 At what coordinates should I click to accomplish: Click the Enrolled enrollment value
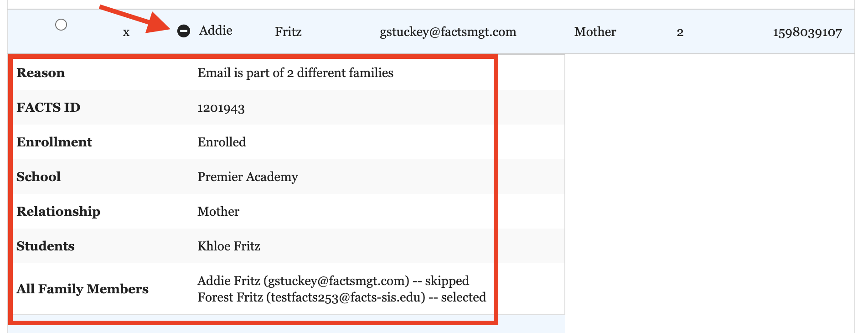222,142
